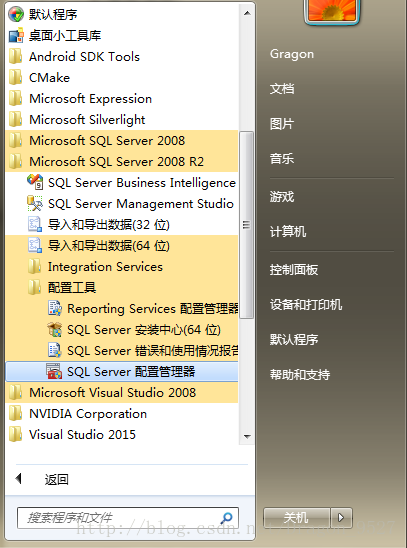Open 图片 in the right pane
This screenshot has height=548, width=407.
[282, 124]
